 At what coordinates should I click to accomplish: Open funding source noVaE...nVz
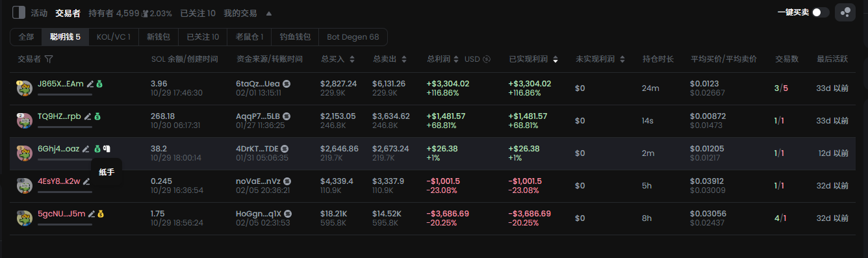(x=259, y=181)
